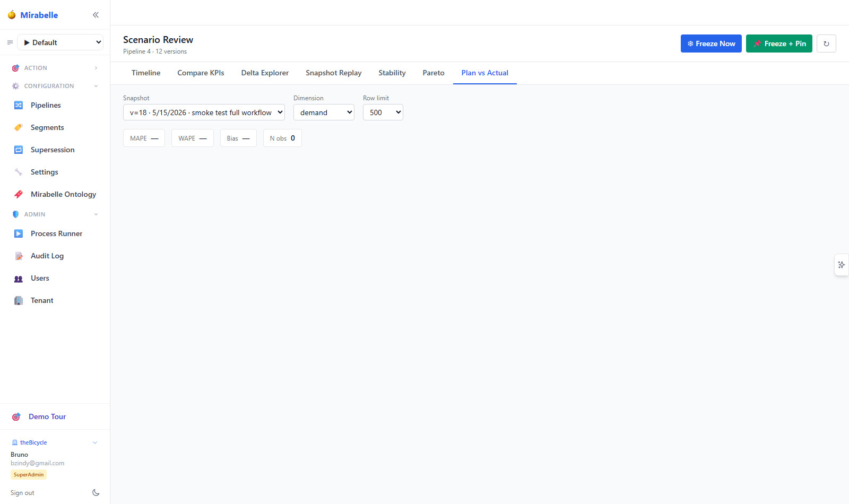Viewport: 849px width, 504px height.
Task: Click the hamburger lines icon beside Default
Action: tap(10, 42)
